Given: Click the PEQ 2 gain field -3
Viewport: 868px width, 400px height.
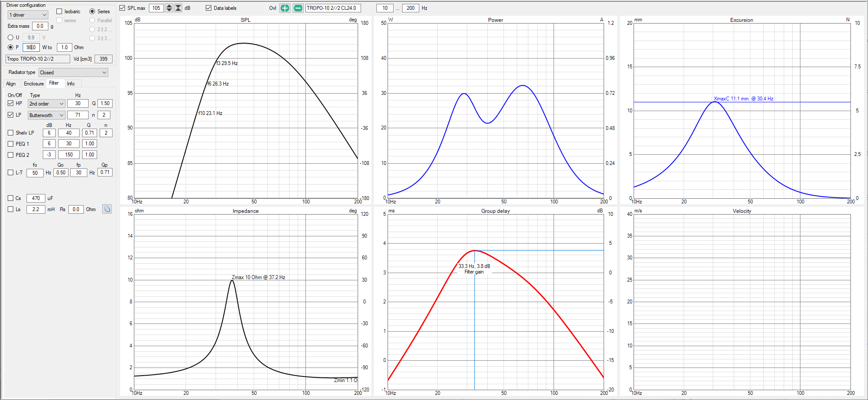Looking at the screenshot, I should click(49, 155).
